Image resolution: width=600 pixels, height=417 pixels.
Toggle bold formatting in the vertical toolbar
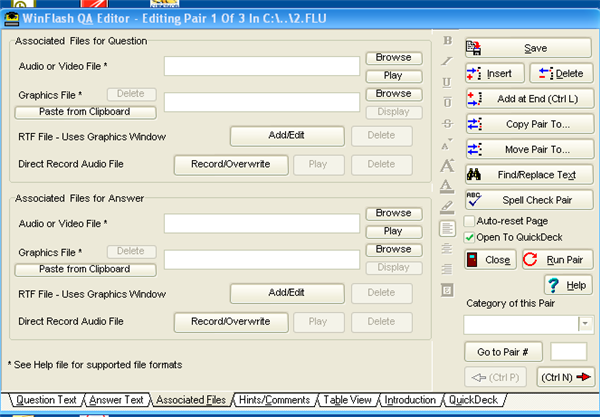click(447, 40)
